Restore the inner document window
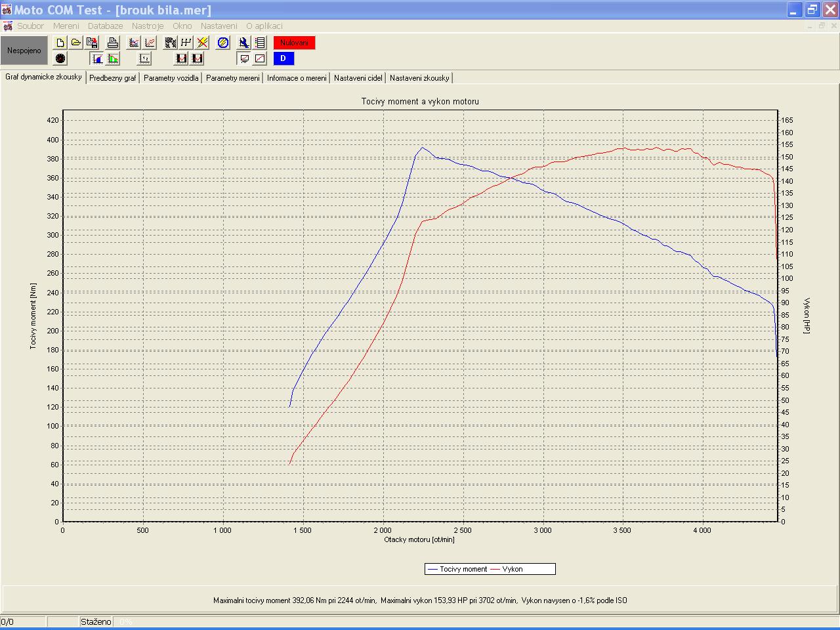The image size is (840, 630). pos(821,26)
